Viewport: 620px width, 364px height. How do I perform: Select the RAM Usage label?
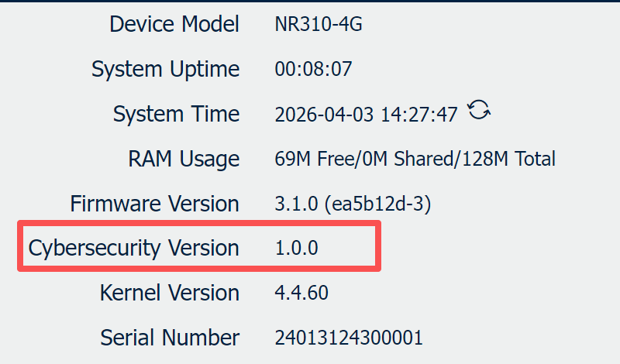pos(184,160)
